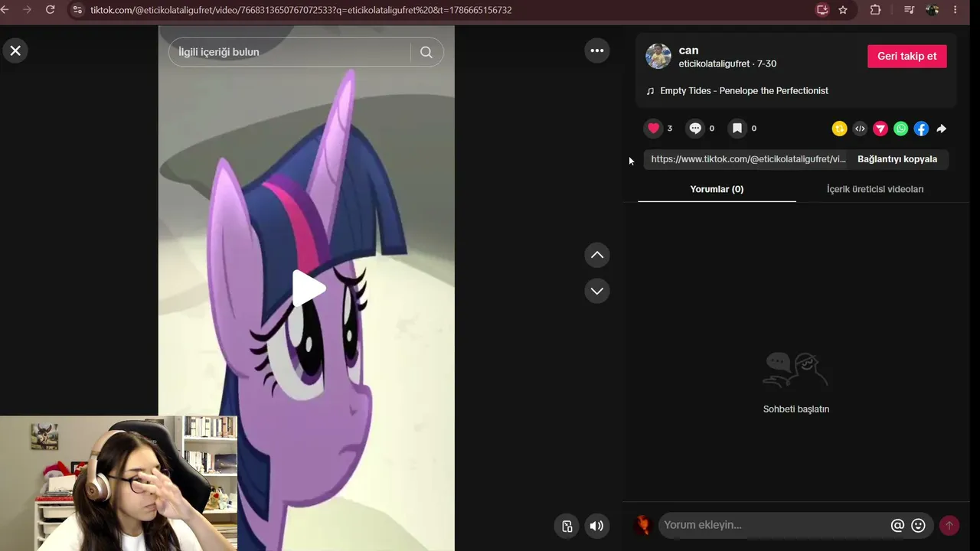
Task: Focus the 'Yorum ekleyin...' comment field
Action: pos(773,525)
